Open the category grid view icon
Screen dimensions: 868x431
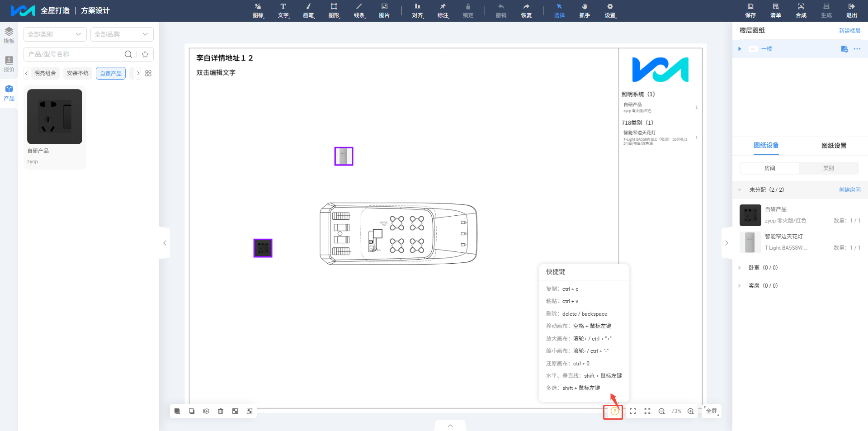[x=148, y=73]
